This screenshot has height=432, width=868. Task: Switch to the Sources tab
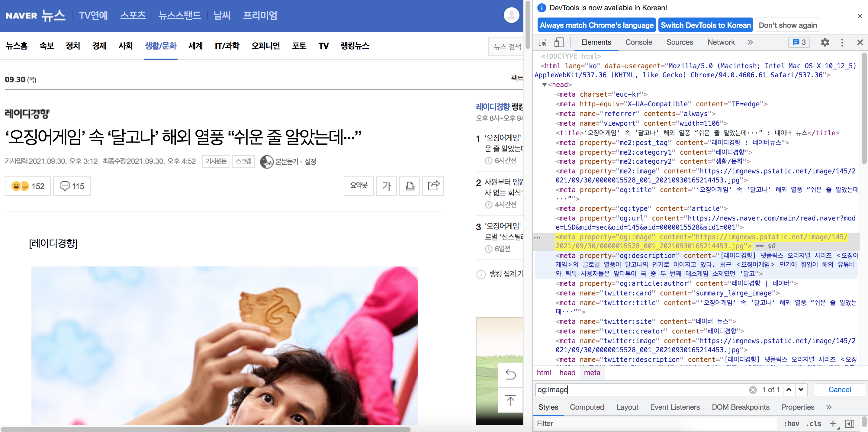coord(679,43)
